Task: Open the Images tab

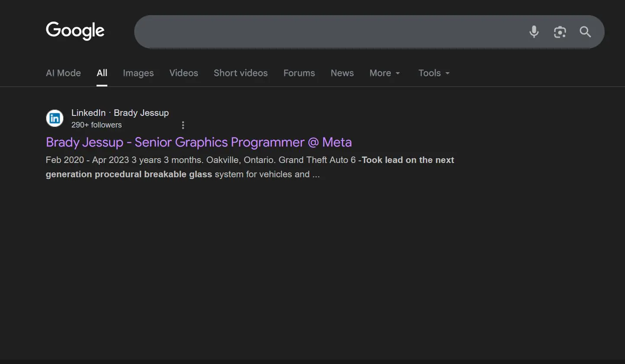Action: [x=139, y=73]
